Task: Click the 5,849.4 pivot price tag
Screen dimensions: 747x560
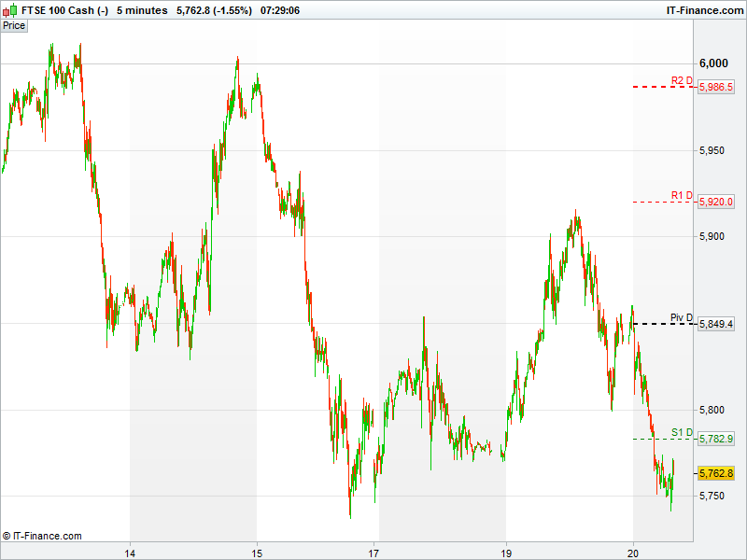Action: (716, 324)
